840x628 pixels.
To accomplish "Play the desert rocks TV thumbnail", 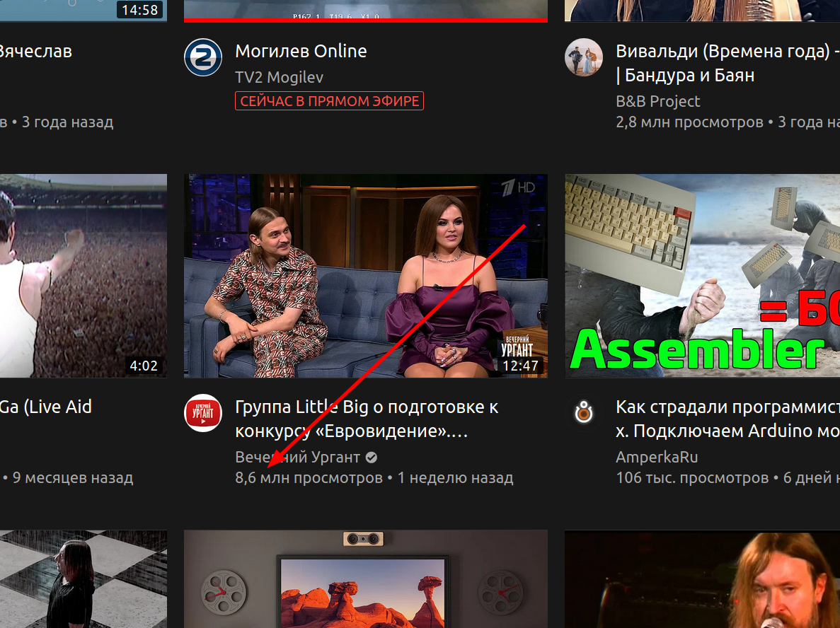I will 366,579.
